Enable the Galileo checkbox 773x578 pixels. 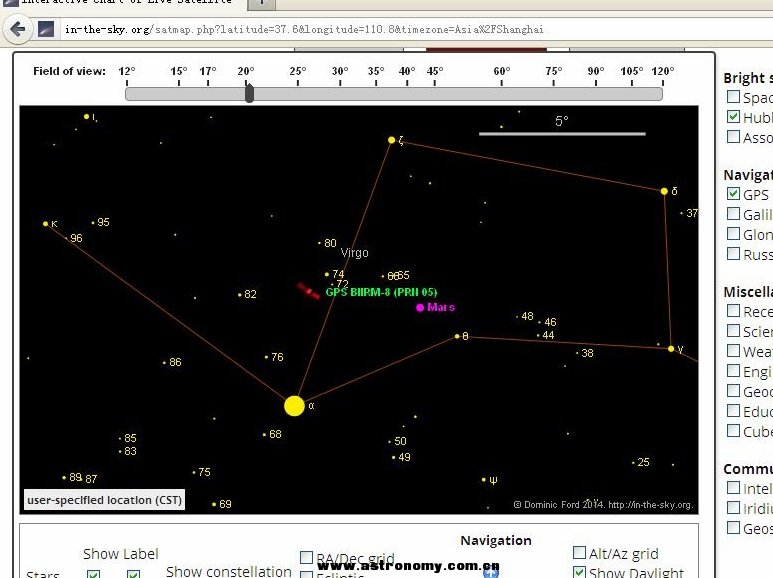[x=734, y=214]
